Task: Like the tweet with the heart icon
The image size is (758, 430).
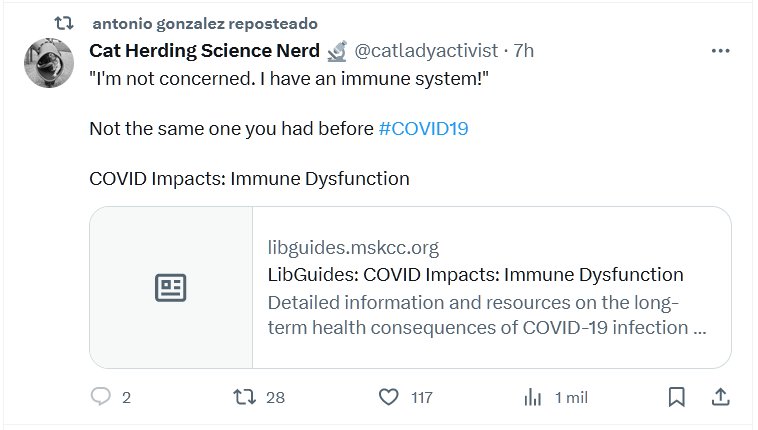Action: point(388,397)
